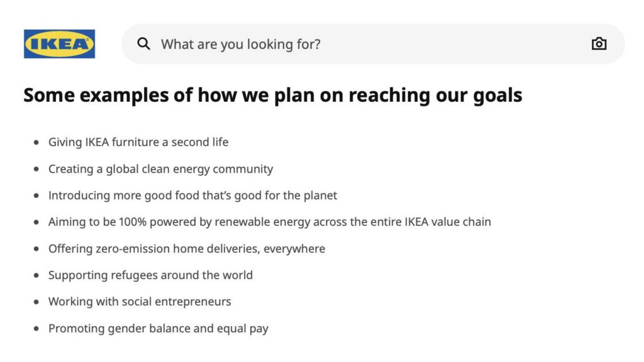Click the IKEA logo
The height and width of the screenshot is (362, 644).
(x=59, y=44)
